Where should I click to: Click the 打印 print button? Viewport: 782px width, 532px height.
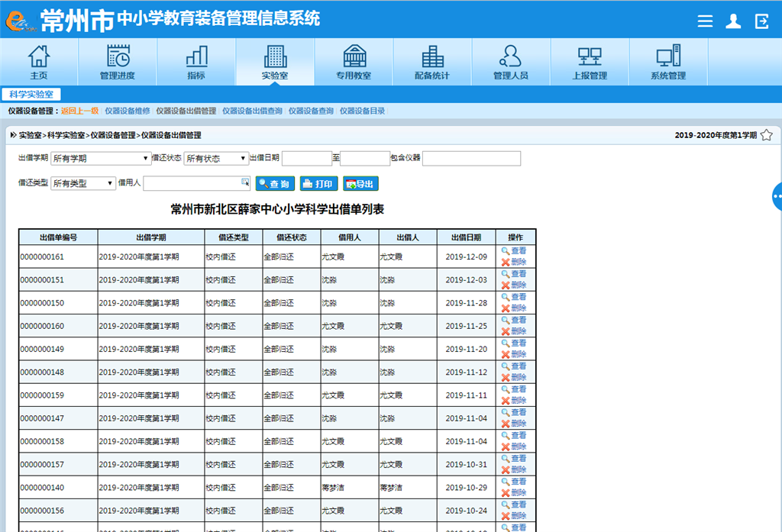(318, 183)
